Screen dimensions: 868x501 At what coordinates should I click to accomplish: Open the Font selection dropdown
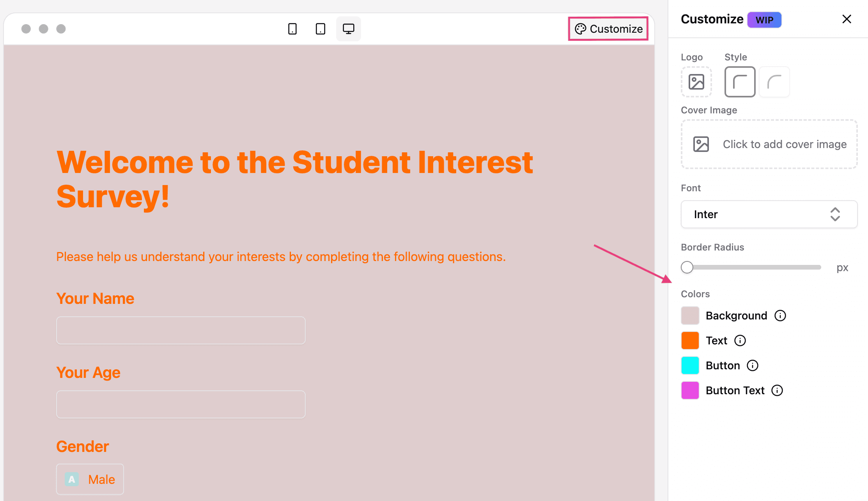pos(769,214)
